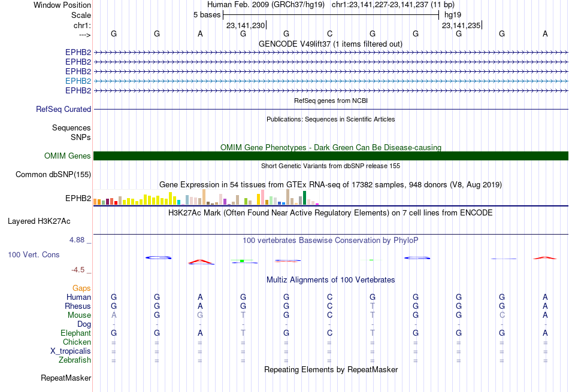This screenshot has height=392, width=569.
Task: Open the RepeatMasker track label
Action: 66,378
